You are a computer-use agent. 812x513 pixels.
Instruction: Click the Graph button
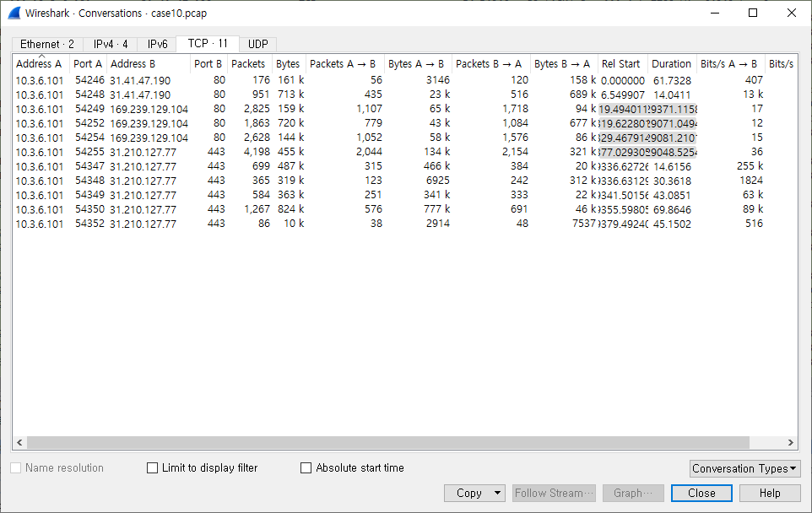tap(633, 494)
